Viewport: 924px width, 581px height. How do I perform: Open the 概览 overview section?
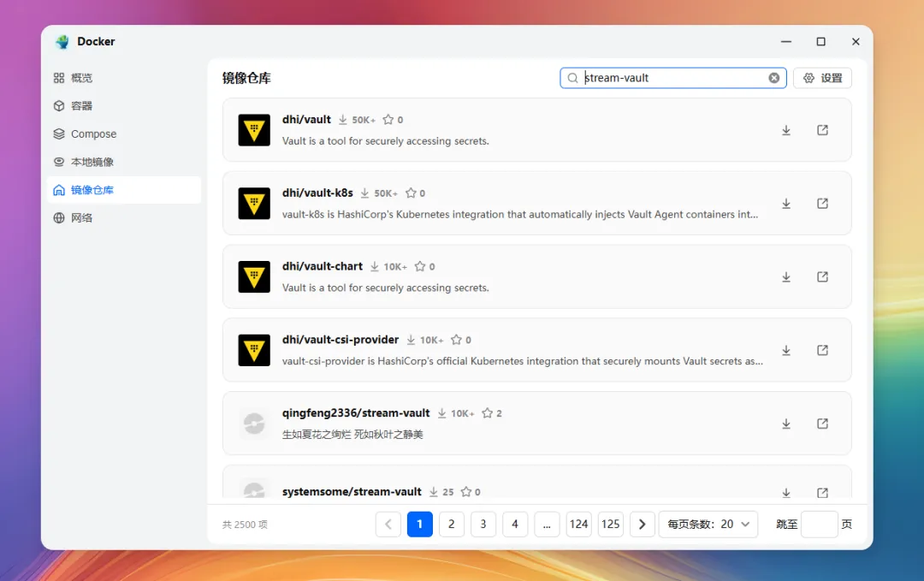[123, 78]
